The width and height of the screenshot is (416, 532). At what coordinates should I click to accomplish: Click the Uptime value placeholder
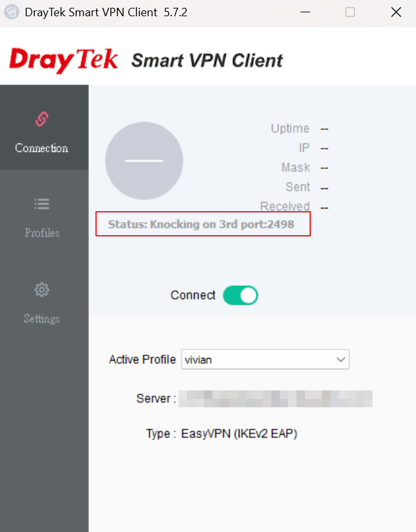(x=324, y=129)
